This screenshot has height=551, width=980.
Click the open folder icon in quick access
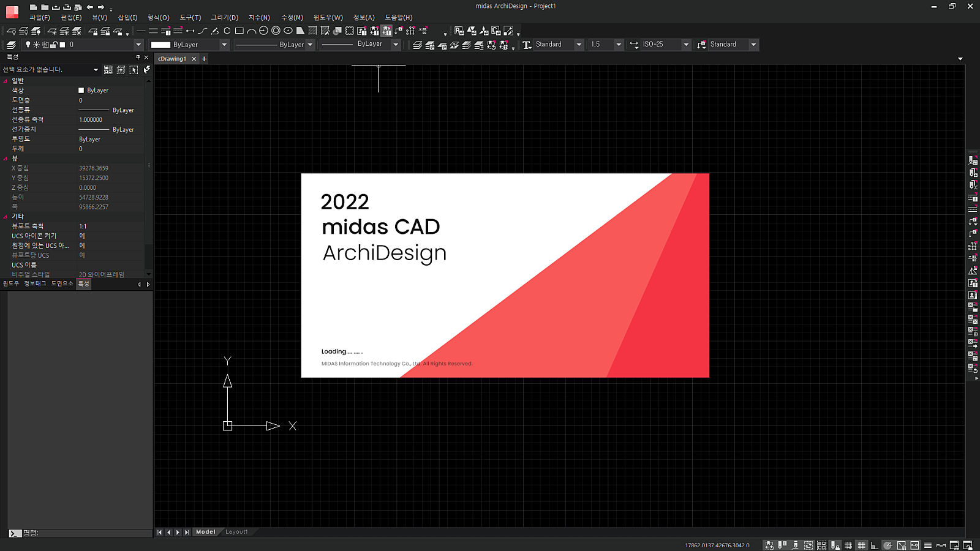tap(44, 7)
